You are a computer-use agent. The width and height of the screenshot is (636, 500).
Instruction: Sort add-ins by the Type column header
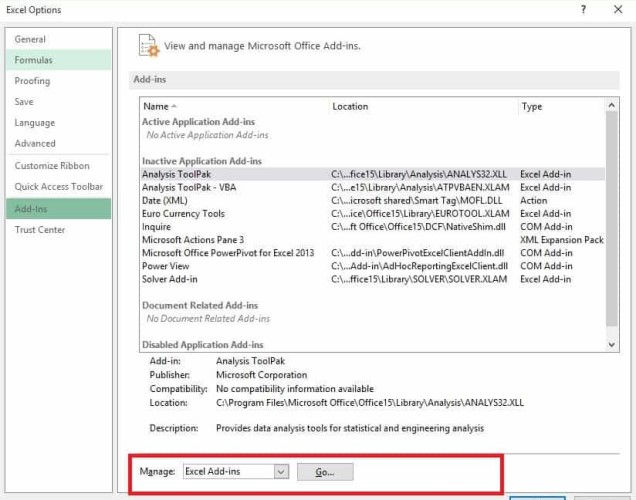click(x=561, y=106)
